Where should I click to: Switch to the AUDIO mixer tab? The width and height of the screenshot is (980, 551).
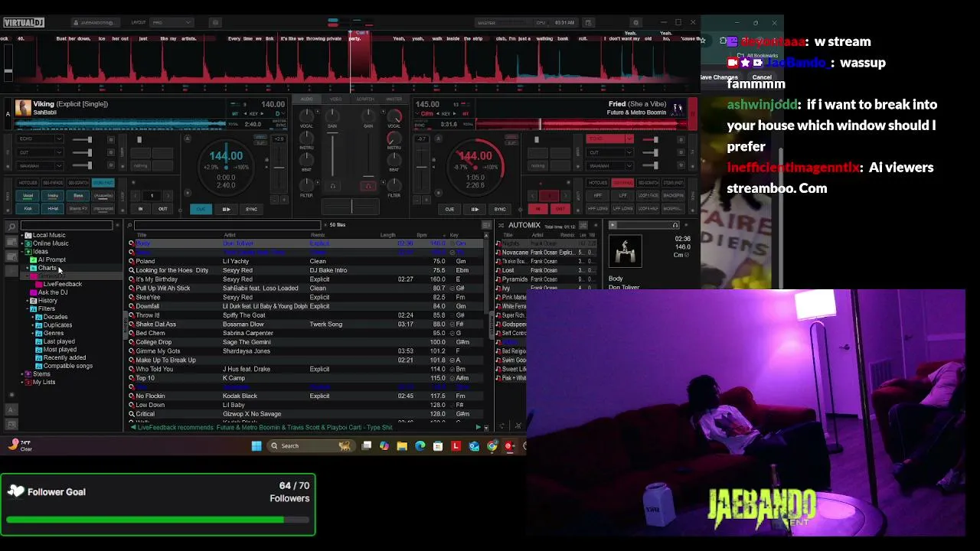[x=307, y=99]
